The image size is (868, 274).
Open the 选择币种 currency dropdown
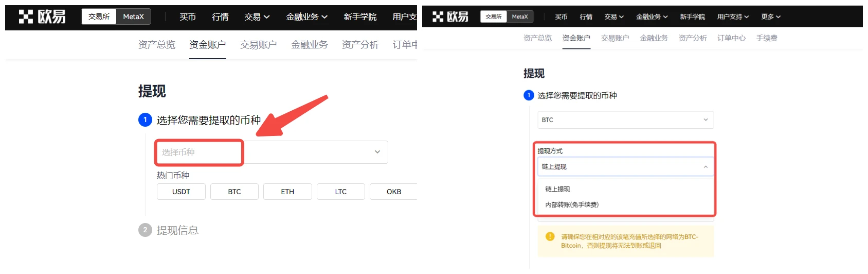(272, 152)
